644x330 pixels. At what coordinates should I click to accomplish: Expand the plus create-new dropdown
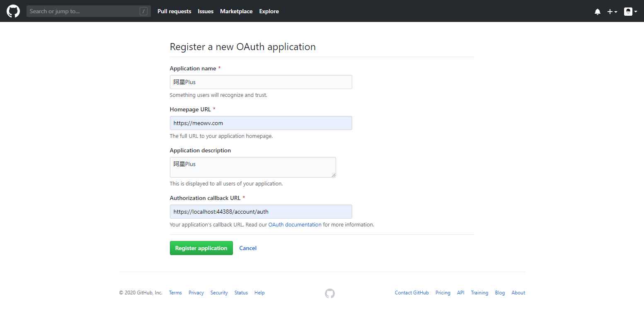point(612,12)
